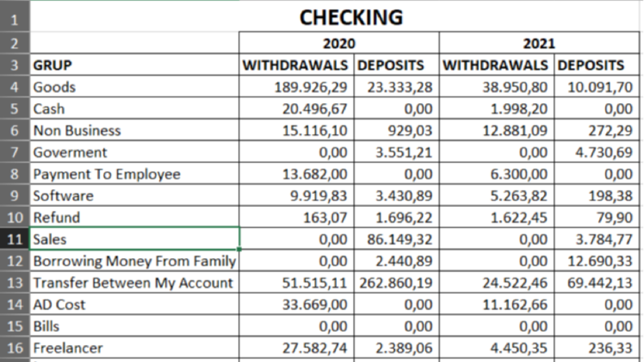
Task: Select row header number 2
Action: click(x=15, y=43)
